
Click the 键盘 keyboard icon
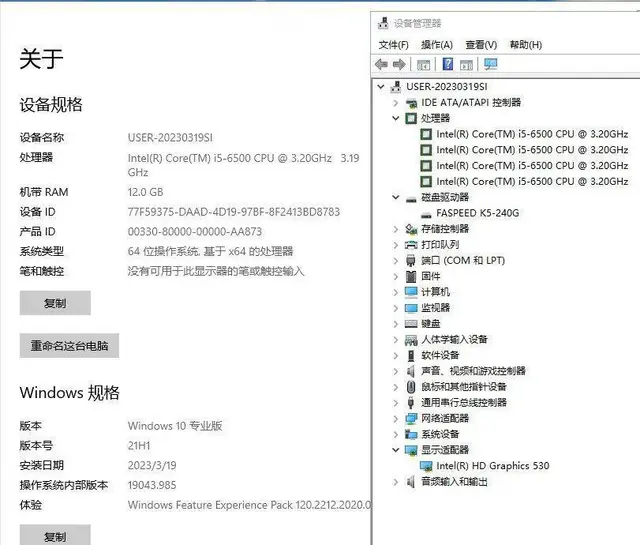(x=411, y=324)
